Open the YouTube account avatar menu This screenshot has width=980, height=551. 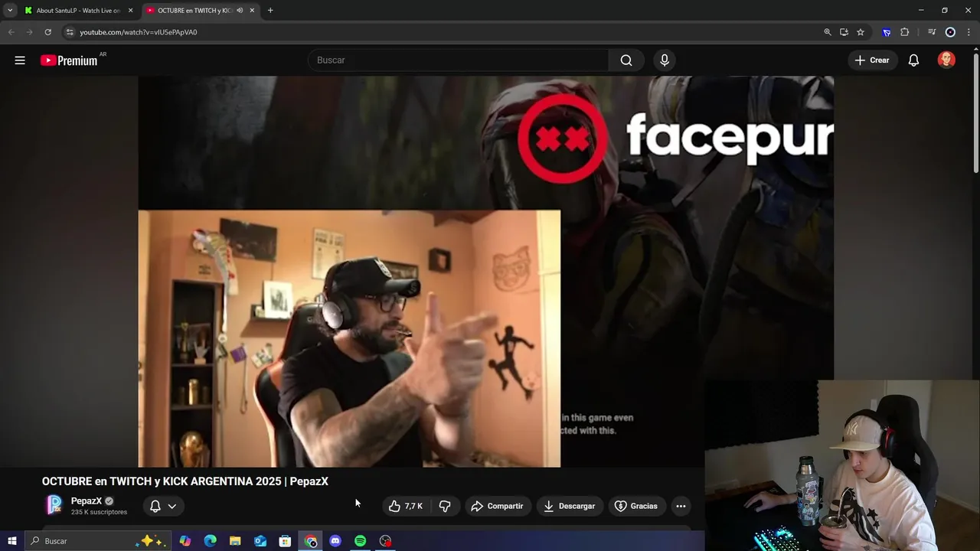tap(946, 60)
